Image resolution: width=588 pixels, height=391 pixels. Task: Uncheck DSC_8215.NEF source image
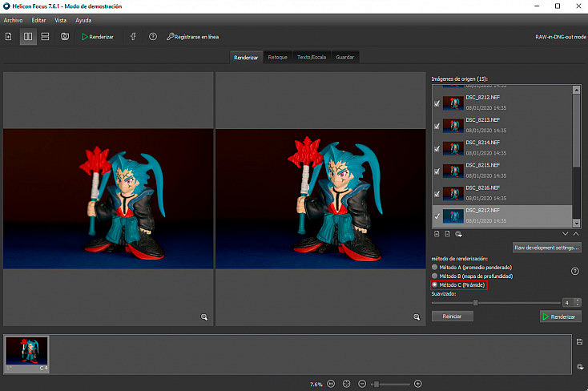coord(437,171)
